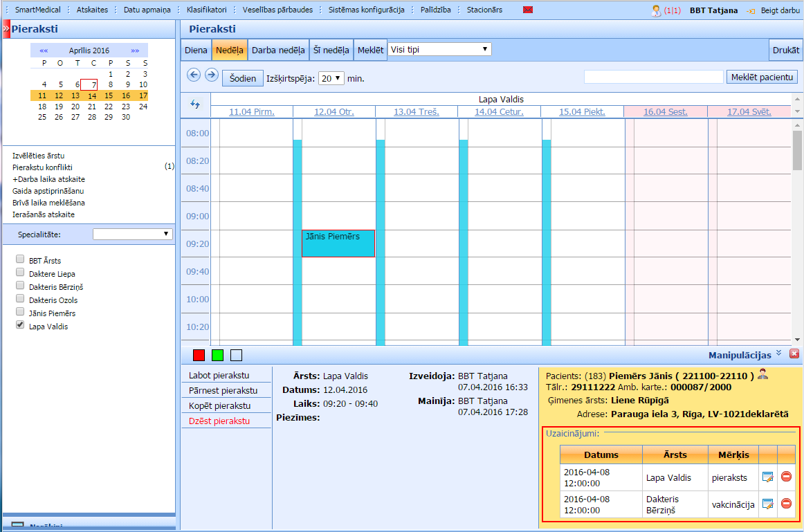Uncheck the Lapa Valdis checkbox
Image resolution: width=804 pixels, height=532 pixels.
(20, 325)
